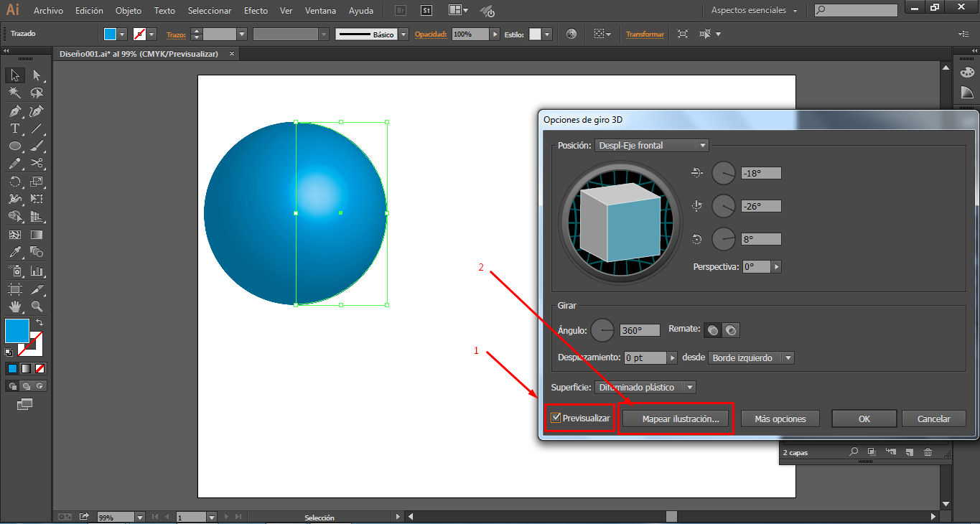Select the Direct Selection tool
Screen dimensions: 980x524
(37, 75)
